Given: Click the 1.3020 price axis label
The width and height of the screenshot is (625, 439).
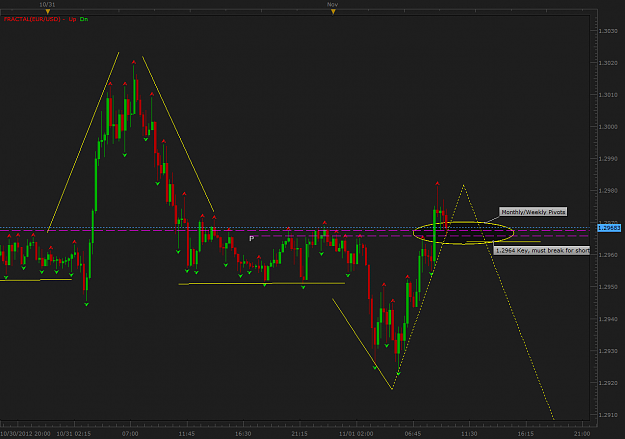Looking at the screenshot, I should point(608,63).
